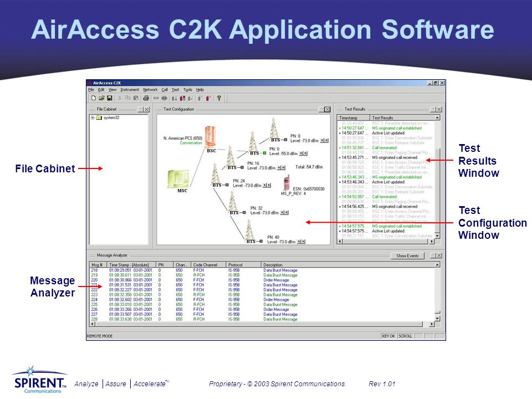Click the Code Channel column header
The image size is (532, 399).
pyautogui.click(x=208, y=265)
